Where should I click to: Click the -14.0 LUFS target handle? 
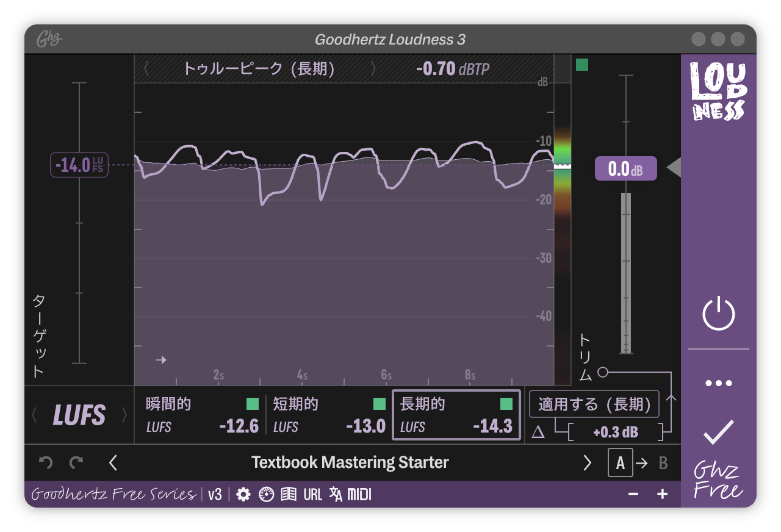tap(79, 165)
